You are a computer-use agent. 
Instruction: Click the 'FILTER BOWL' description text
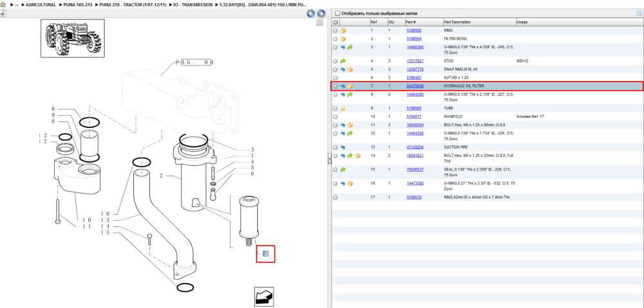click(x=455, y=39)
